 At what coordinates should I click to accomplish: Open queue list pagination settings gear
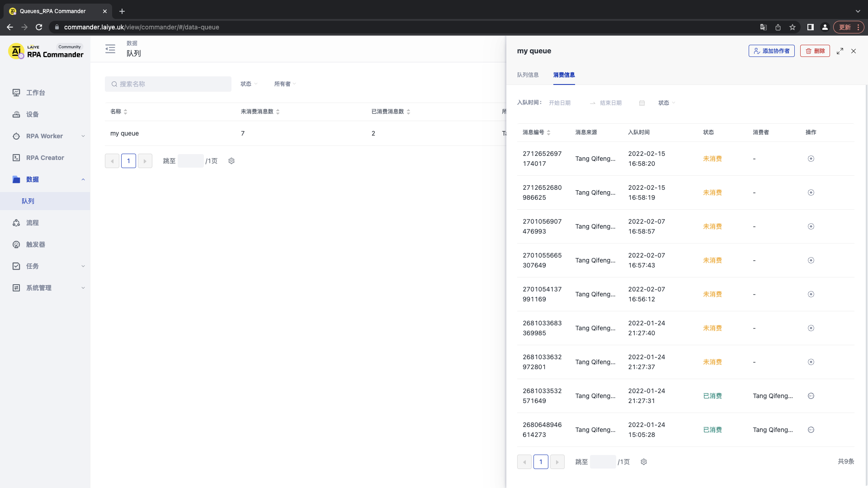(x=231, y=161)
